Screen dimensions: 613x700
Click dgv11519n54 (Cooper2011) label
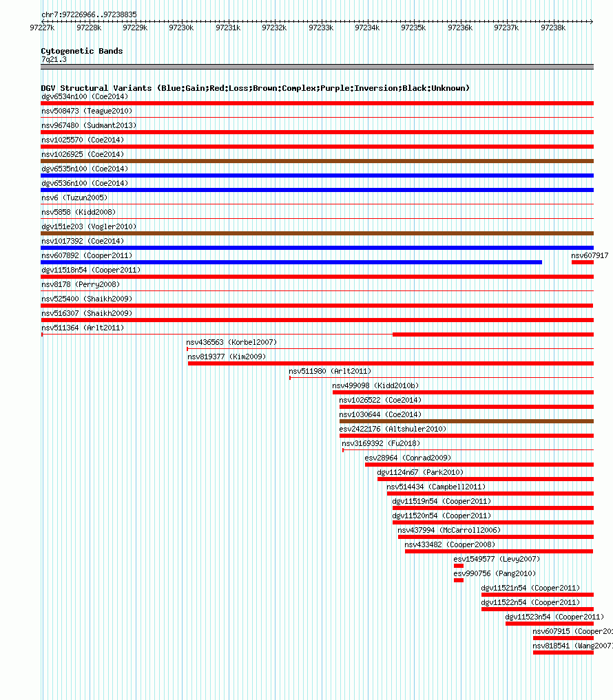tap(442, 501)
